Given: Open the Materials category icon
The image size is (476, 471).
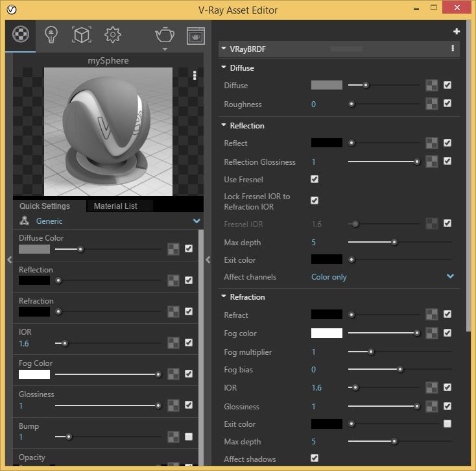Looking at the screenshot, I should pyautogui.click(x=21, y=34).
